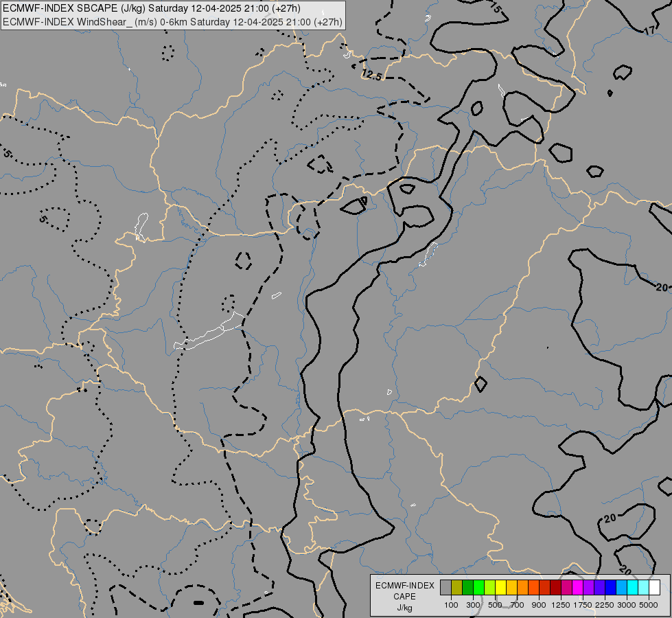
Task: Click the 12.5 dashed contour label
Action: coord(371,75)
